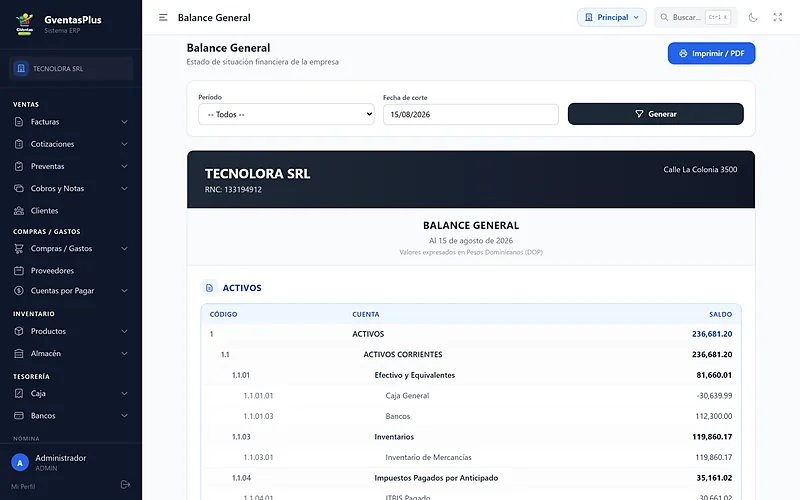
Task: Click the ACTIVOS section document icon
Action: [x=209, y=288]
